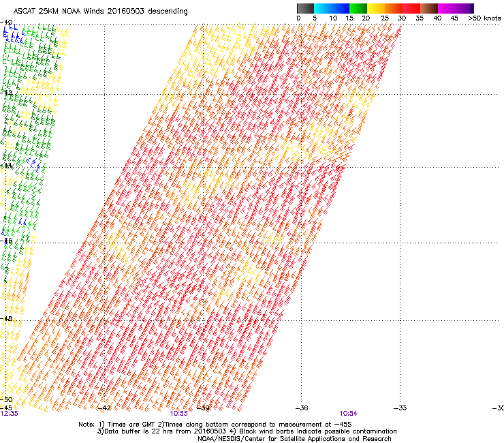The width and height of the screenshot is (504, 443).
Task: Click the -50 latitude axis label
Action: tap(6, 399)
